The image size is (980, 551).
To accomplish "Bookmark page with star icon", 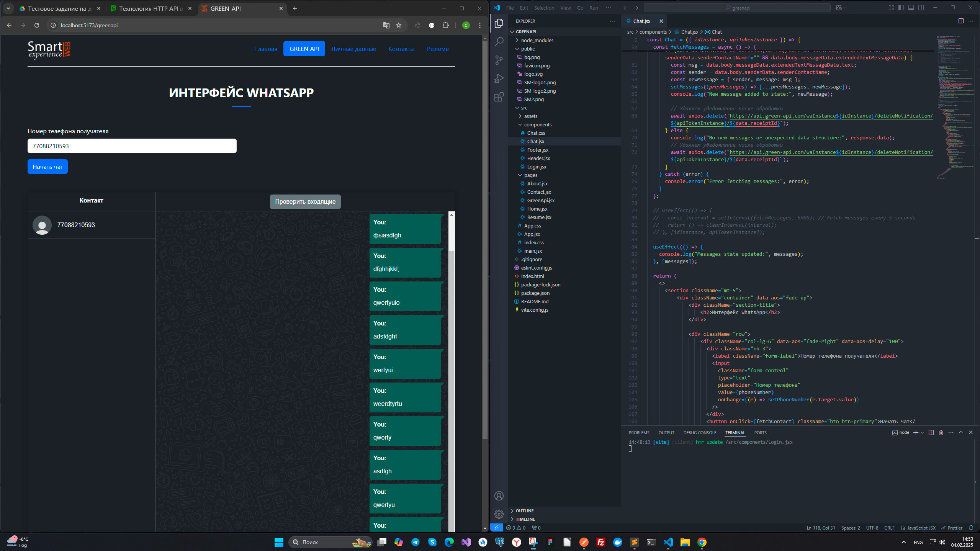I will tap(399, 25).
